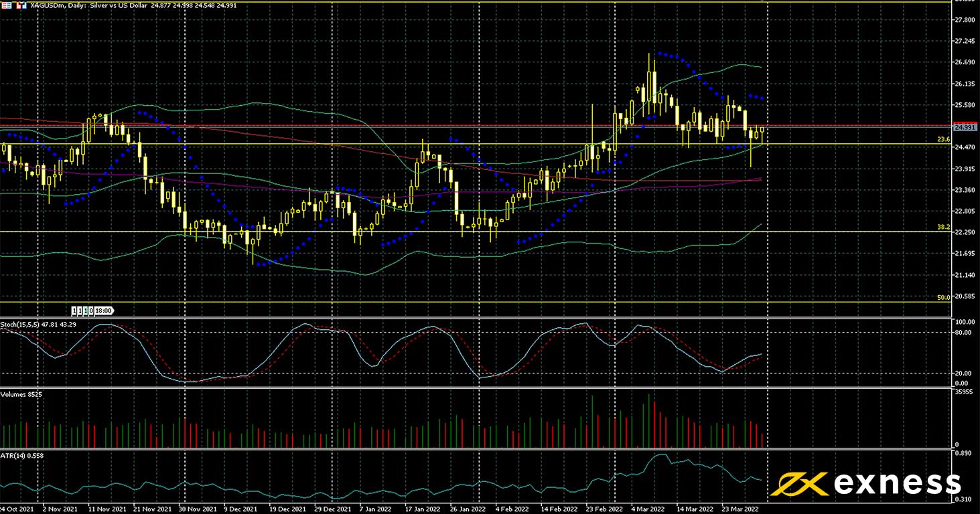Click the current price label 24.991
980x514 pixels.
click(x=965, y=126)
